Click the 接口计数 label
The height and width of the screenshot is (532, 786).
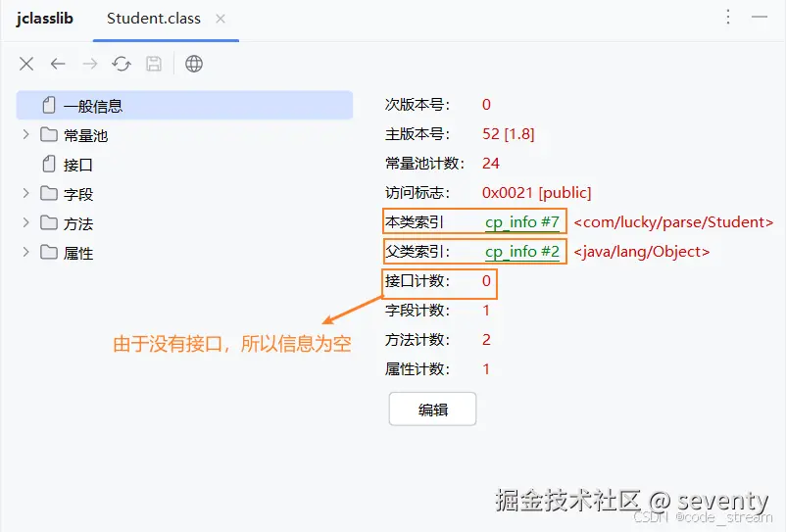[x=418, y=281]
